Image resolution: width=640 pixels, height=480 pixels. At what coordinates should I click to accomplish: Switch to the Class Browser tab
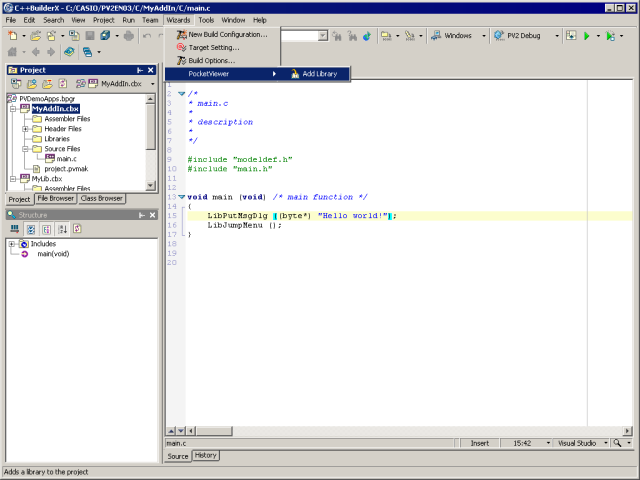click(x=102, y=198)
